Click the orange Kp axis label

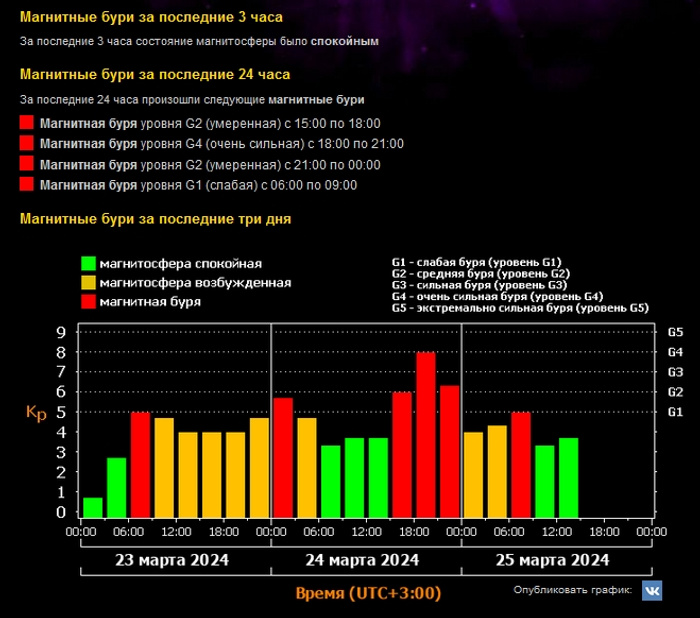pyautogui.click(x=36, y=412)
